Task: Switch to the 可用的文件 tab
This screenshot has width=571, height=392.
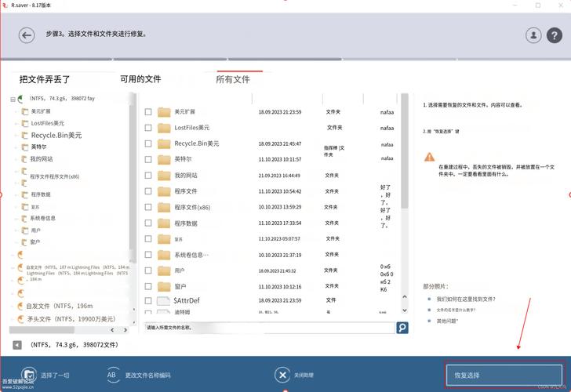Action: click(x=140, y=79)
